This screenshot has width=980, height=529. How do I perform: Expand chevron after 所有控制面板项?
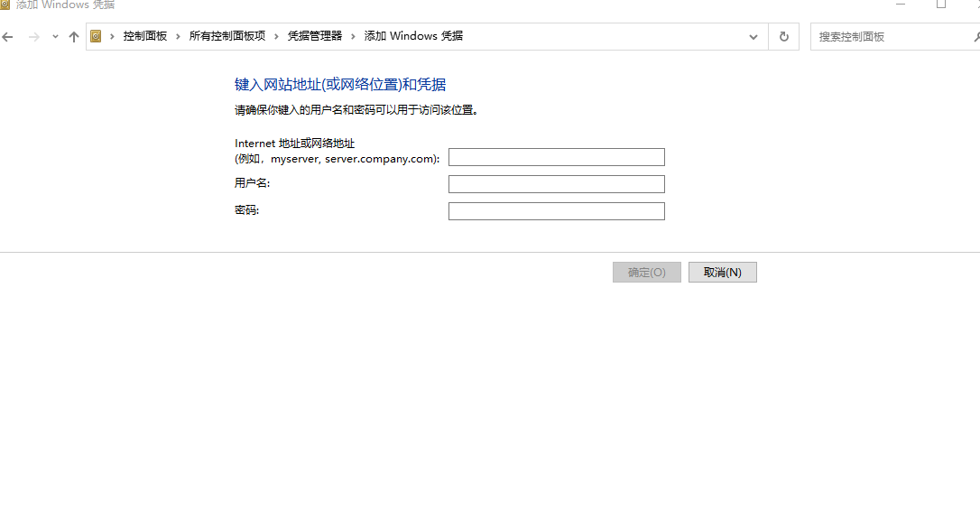(x=276, y=36)
